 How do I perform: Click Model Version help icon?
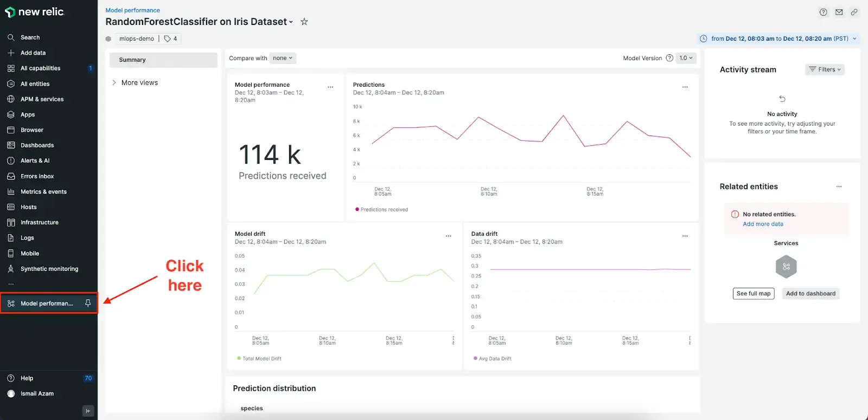click(669, 58)
